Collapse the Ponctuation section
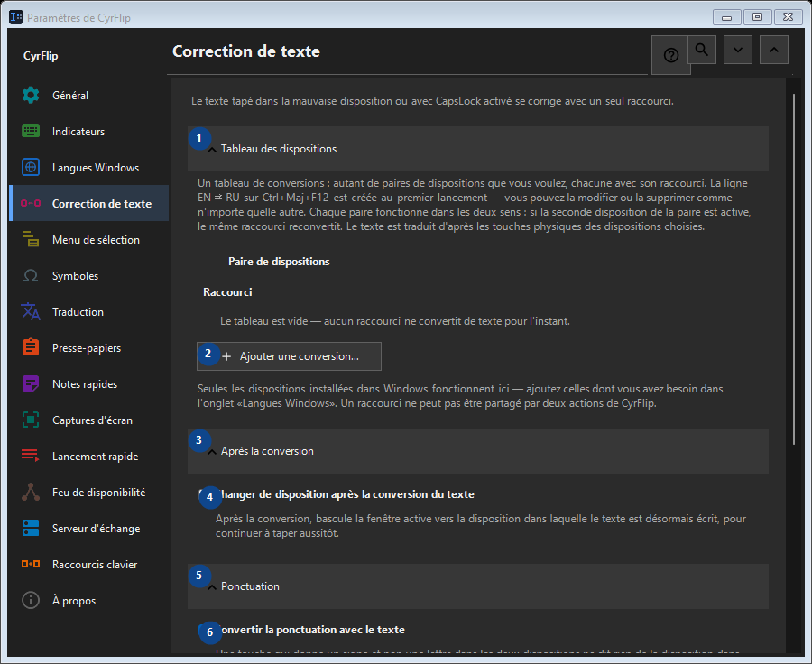 [x=477, y=586]
